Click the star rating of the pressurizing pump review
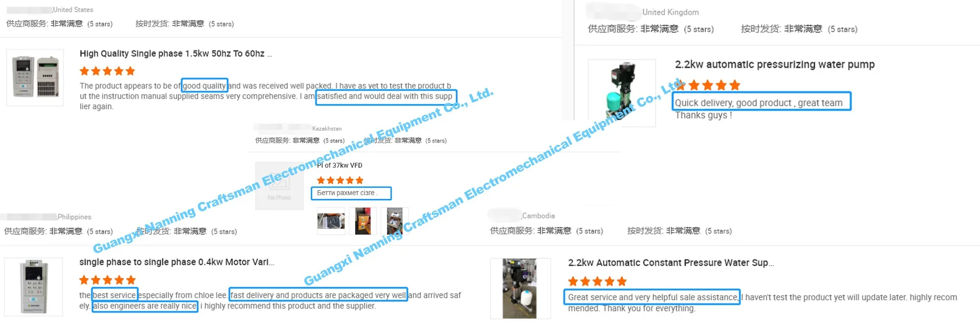Image resolution: width=980 pixels, height=332 pixels. [708, 85]
